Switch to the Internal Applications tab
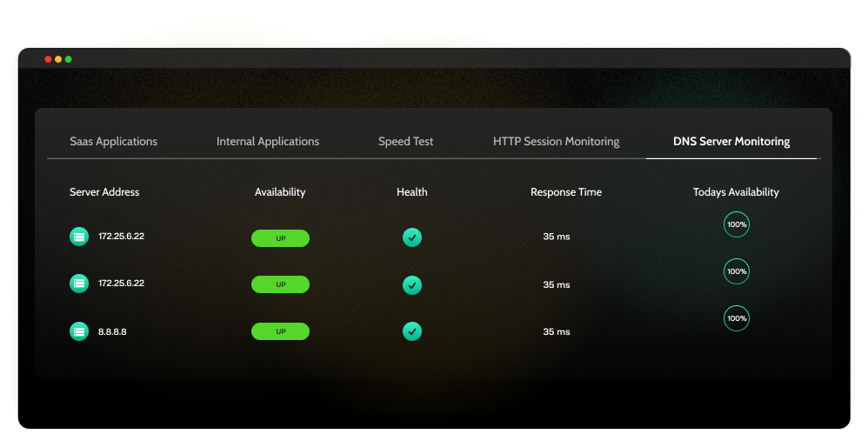The image size is (868, 434). click(268, 141)
